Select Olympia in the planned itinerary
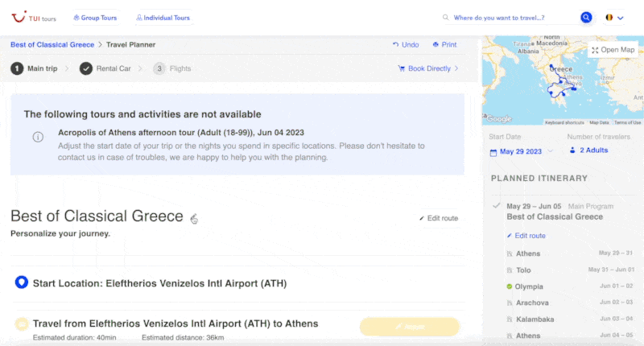Screen dimensions: 644x346 (x=529, y=286)
